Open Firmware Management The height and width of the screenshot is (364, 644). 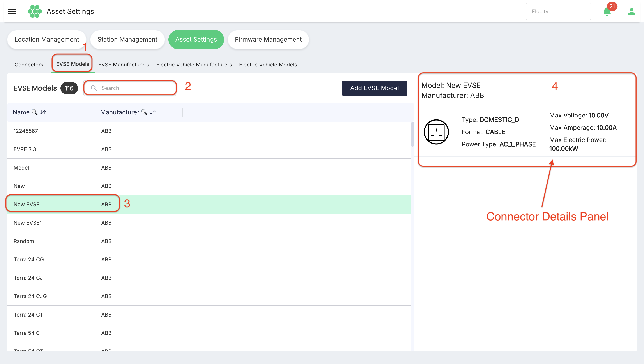(x=268, y=40)
